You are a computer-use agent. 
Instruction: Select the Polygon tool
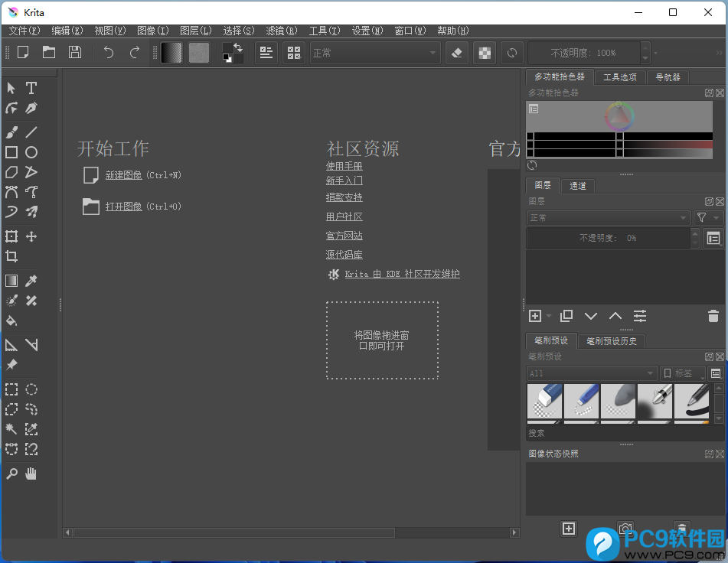(x=11, y=172)
